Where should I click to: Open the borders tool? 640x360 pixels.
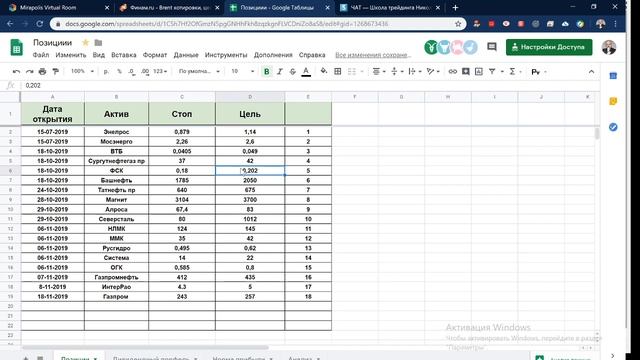pyautogui.click(x=338, y=71)
